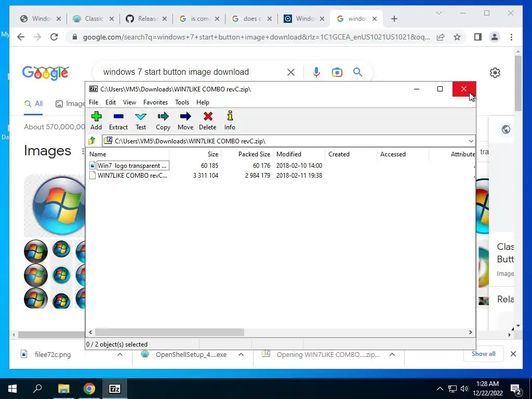Screen dimensions: 532x399
Task: Open taskbar search magnifier
Action: tap(37, 389)
